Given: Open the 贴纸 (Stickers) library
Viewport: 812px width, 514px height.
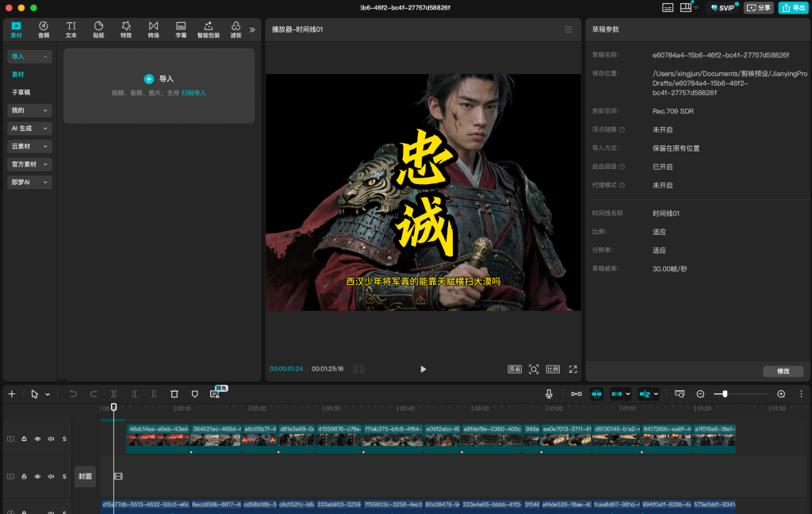Looking at the screenshot, I should (98, 30).
